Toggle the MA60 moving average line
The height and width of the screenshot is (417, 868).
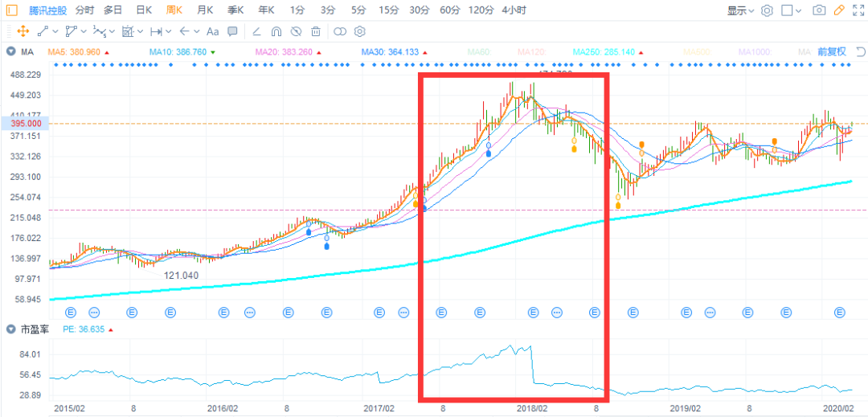[x=478, y=52]
